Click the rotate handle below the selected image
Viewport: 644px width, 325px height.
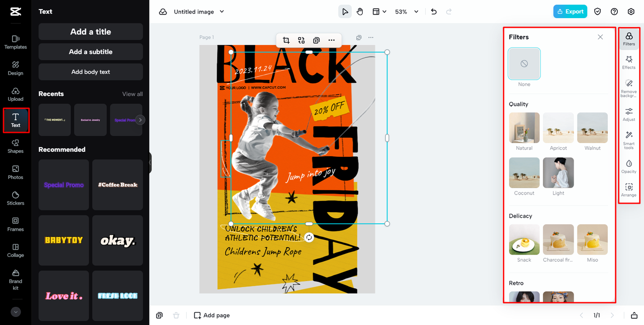click(x=309, y=237)
